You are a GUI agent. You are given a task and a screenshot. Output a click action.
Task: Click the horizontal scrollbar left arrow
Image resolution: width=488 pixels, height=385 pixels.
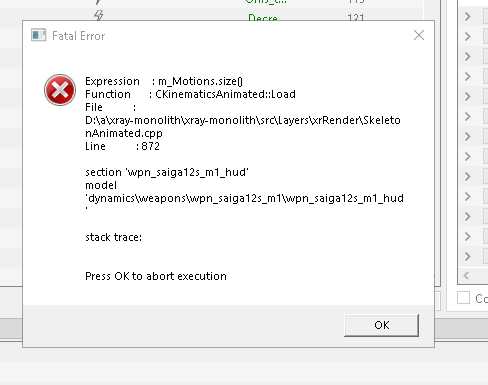[x=466, y=275]
